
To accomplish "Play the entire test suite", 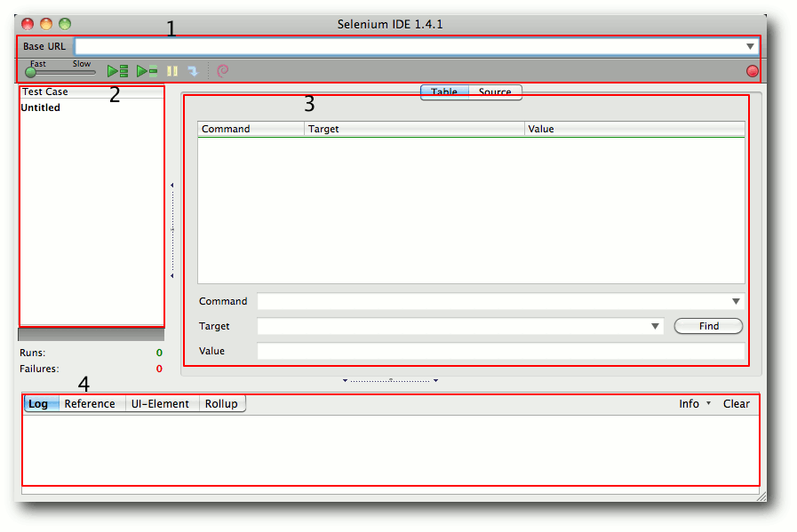I will (x=117, y=71).
